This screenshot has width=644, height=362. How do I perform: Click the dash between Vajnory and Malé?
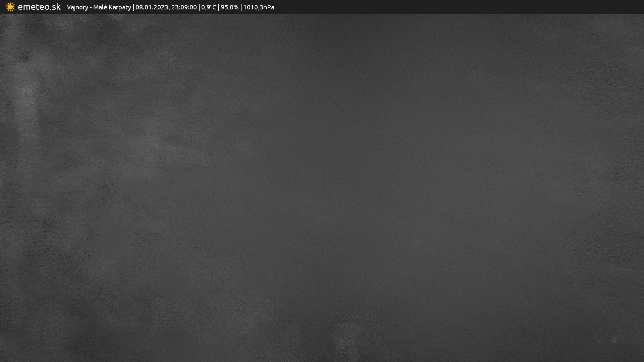[91, 7]
